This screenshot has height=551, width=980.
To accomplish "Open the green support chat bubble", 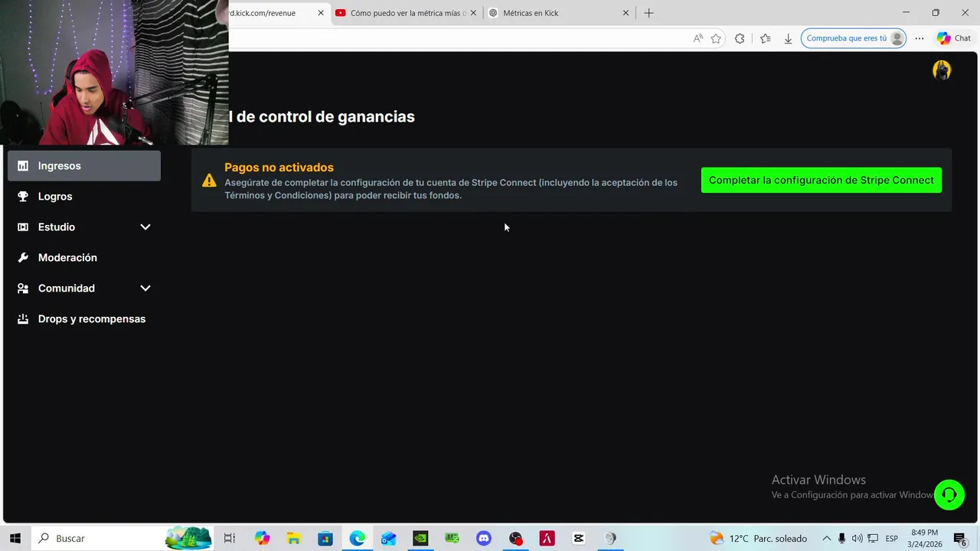I will tap(949, 494).
